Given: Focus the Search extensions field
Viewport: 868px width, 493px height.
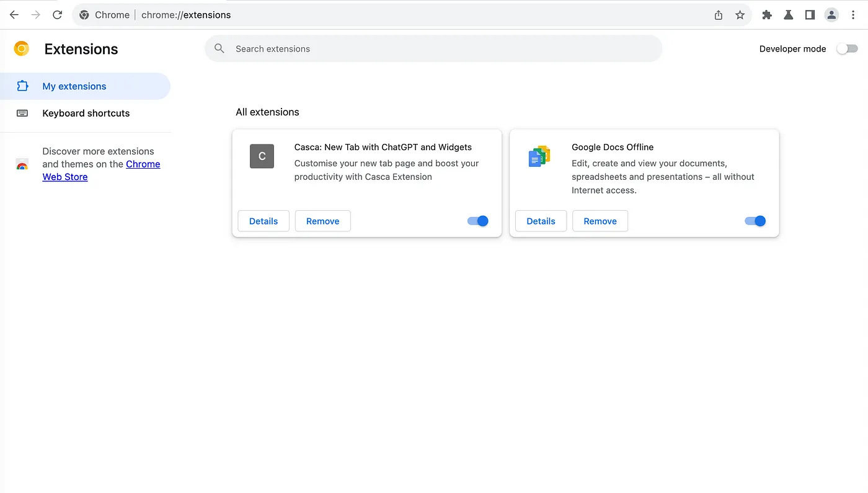Looking at the screenshot, I should [433, 48].
